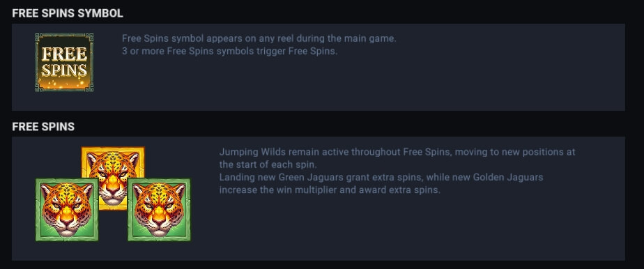Click the golden jaguar's yellow frame top
The width and height of the screenshot is (644, 269).
pos(113,149)
